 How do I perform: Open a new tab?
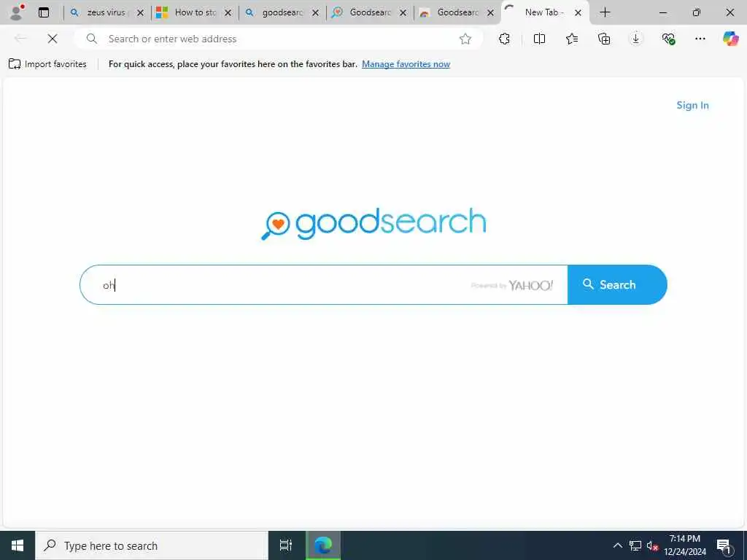click(x=605, y=12)
